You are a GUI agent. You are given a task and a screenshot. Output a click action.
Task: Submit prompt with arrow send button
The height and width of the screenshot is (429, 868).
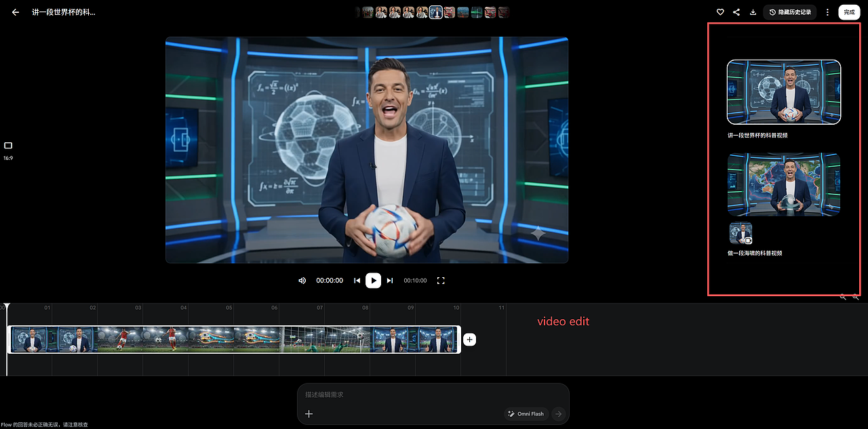(x=558, y=413)
